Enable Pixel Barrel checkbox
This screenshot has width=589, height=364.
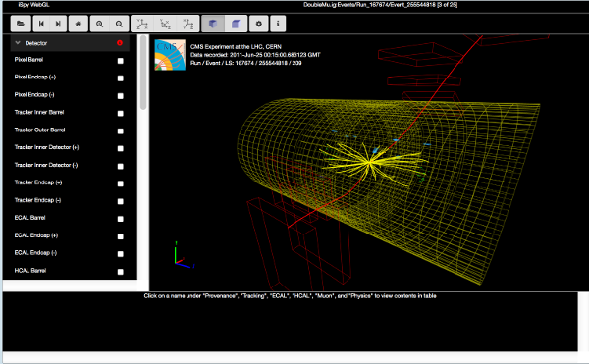[x=120, y=61]
